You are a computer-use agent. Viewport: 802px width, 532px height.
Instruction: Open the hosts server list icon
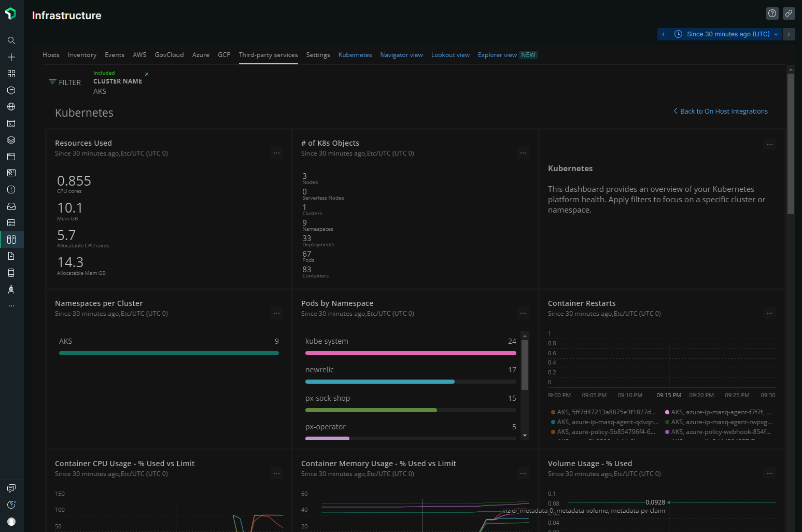[11, 223]
